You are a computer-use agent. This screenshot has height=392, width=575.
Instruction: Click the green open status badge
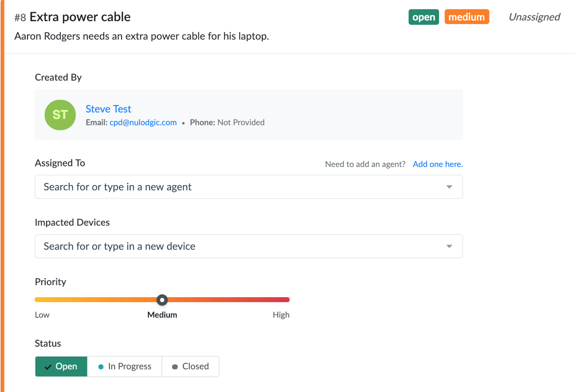[x=424, y=17]
